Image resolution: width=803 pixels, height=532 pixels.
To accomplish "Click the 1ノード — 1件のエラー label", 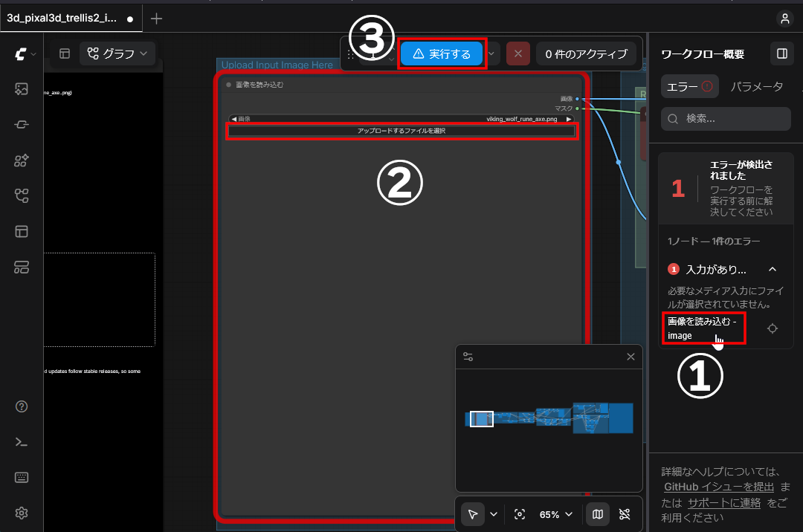I will coord(713,241).
